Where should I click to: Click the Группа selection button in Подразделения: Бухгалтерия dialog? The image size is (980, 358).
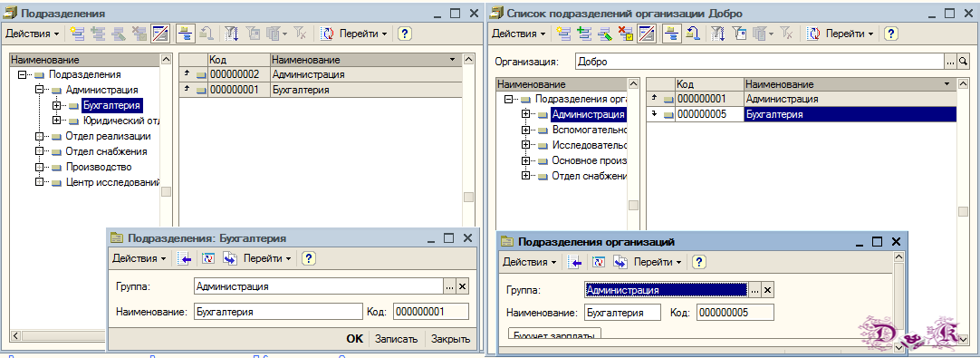pos(450,286)
